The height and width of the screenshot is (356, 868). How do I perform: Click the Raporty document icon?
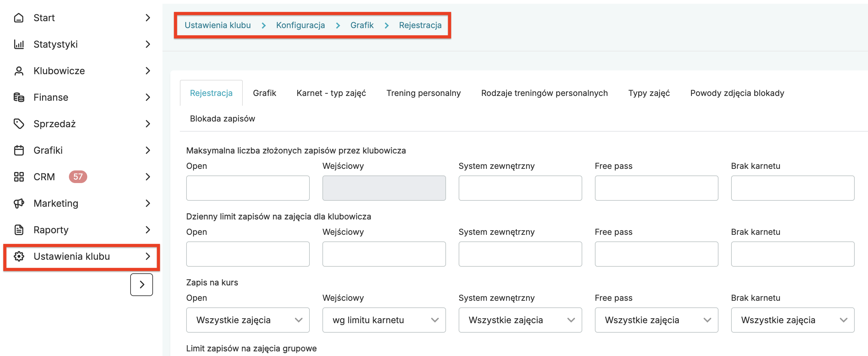[19, 230]
